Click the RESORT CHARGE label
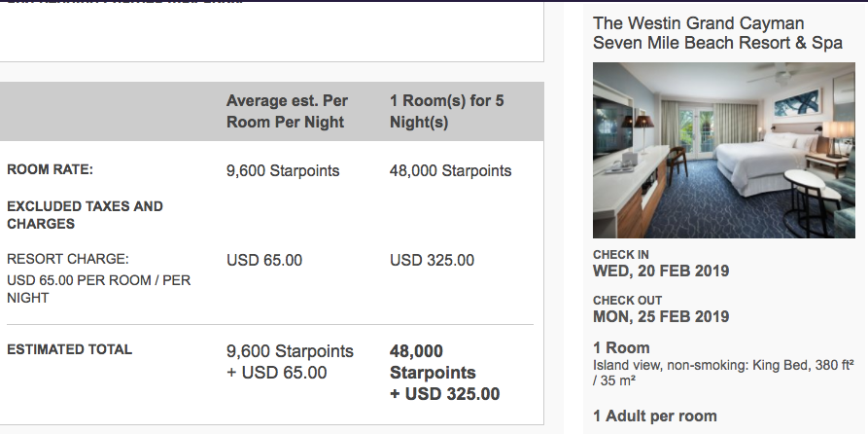 point(68,260)
